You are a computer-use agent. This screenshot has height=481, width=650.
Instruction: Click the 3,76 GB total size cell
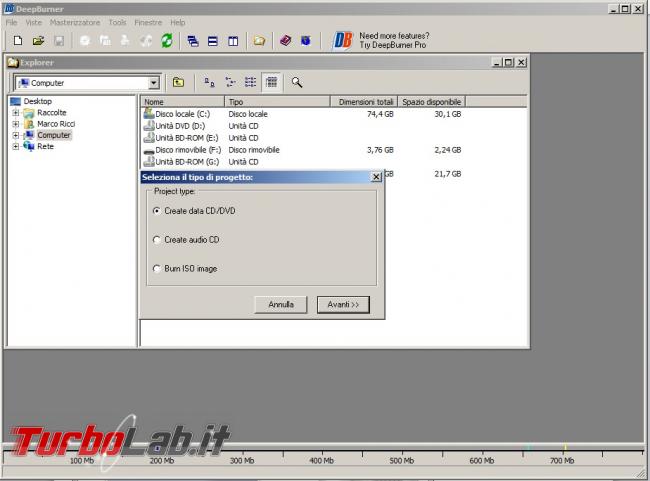pyautogui.click(x=380, y=150)
